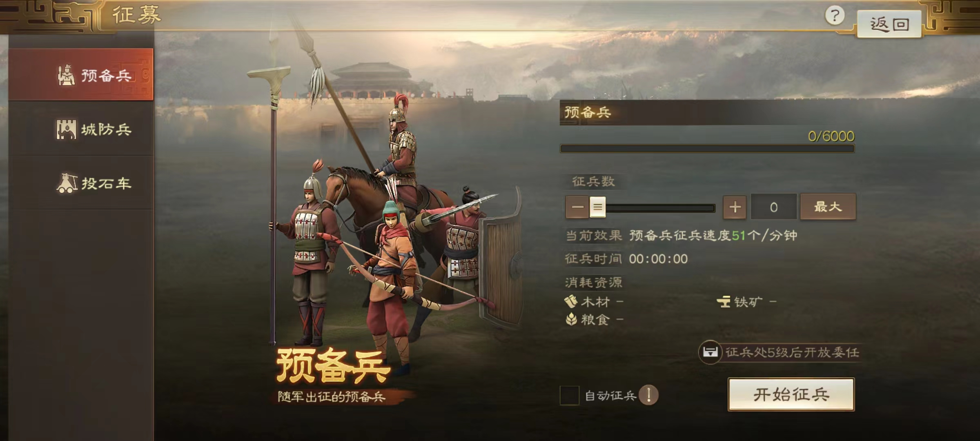Click the 预备兵 soldier icon in sidebar

point(66,75)
